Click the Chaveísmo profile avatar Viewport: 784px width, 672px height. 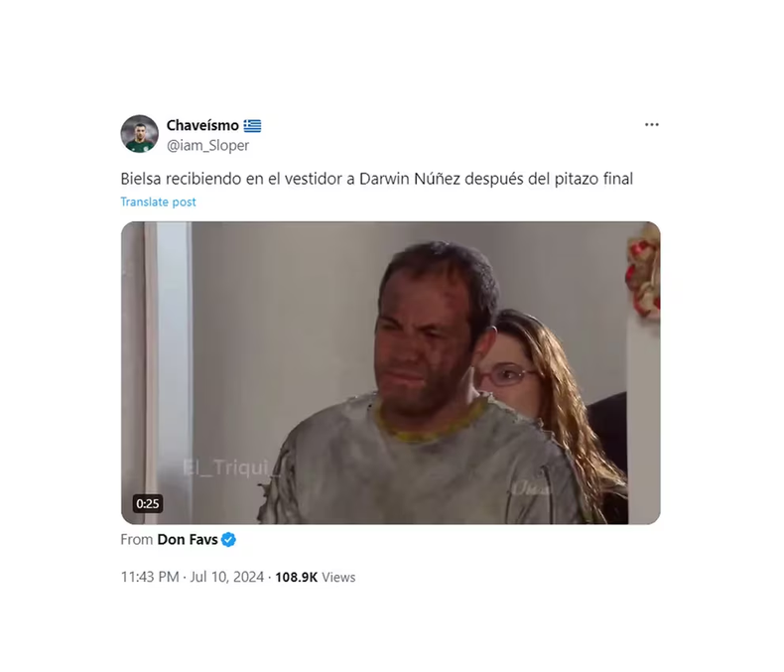140,134
